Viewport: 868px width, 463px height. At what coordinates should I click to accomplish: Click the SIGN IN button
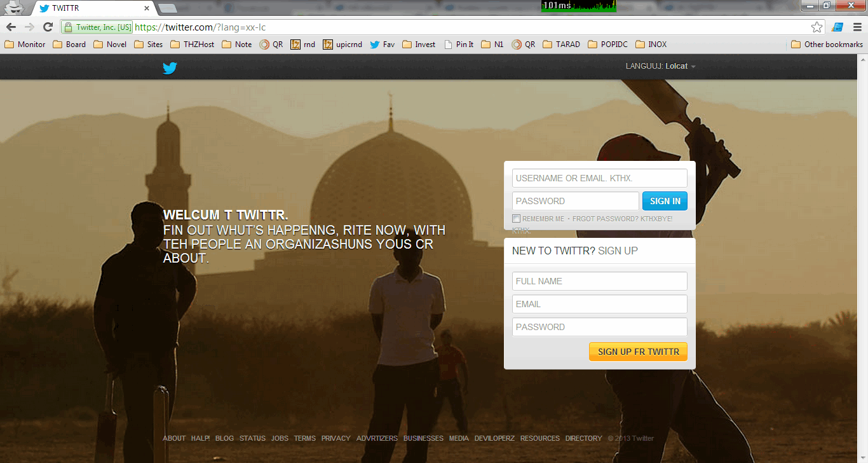click(x=665, y=201)
